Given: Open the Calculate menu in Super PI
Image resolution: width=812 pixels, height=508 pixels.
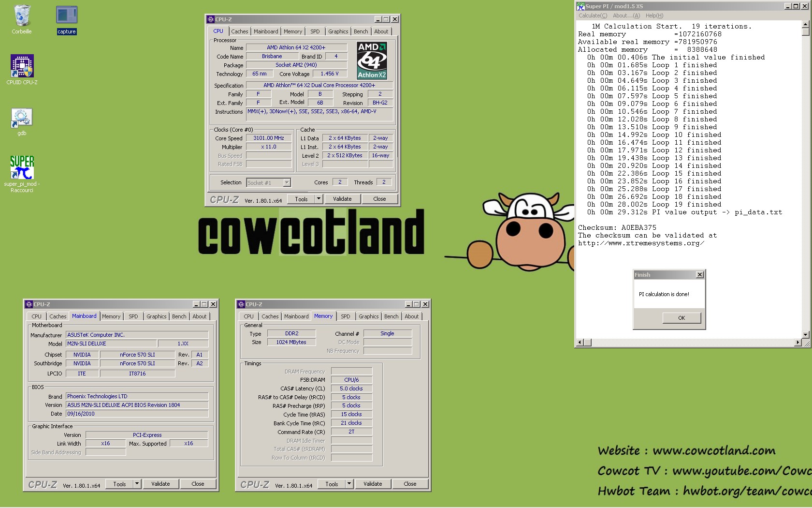Looking at the screenshot, I should pos(593,15).
